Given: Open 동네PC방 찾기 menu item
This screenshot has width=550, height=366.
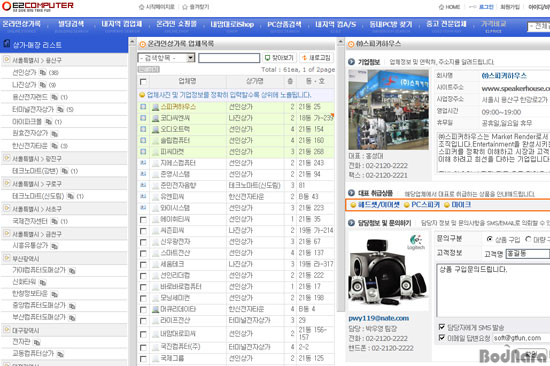Looking at the screenshot, I should [x=390, y=24].
